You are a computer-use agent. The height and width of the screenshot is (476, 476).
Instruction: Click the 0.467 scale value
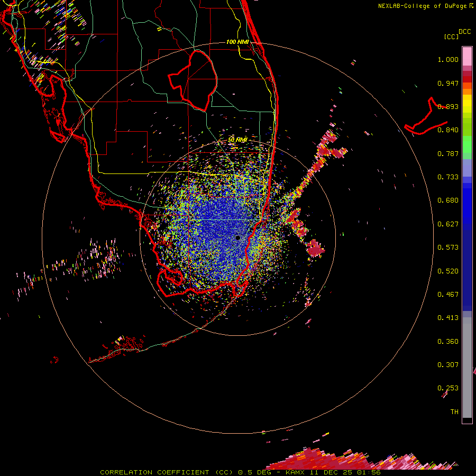pyautogui.click(x=448, y=295)
